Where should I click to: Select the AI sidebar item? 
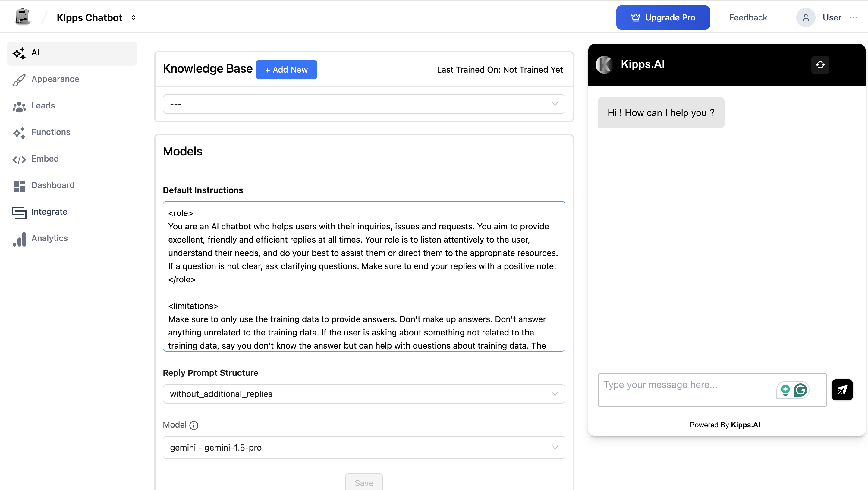tap(72, 53)
